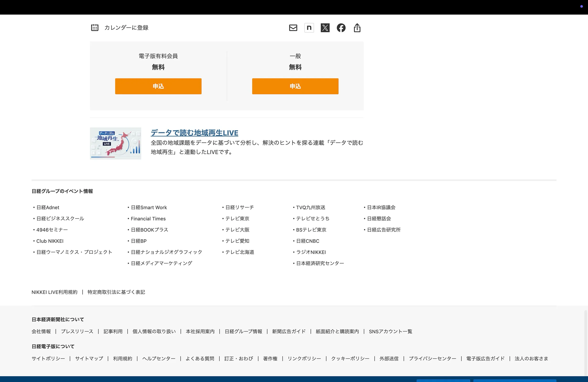Open 日経ナショナルジオグラフィック link
Image resolution: width=588 pixels, height=382 pixels.
[167, 252]
